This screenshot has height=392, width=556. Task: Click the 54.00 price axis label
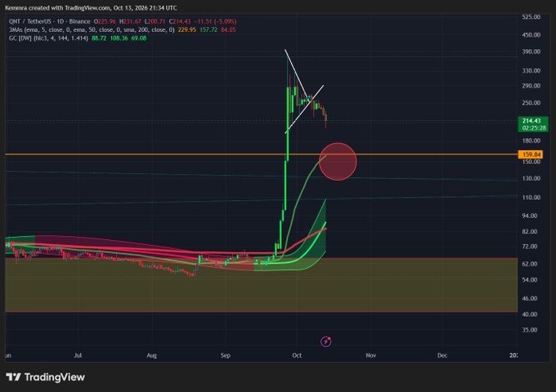[x=530, y=280]
